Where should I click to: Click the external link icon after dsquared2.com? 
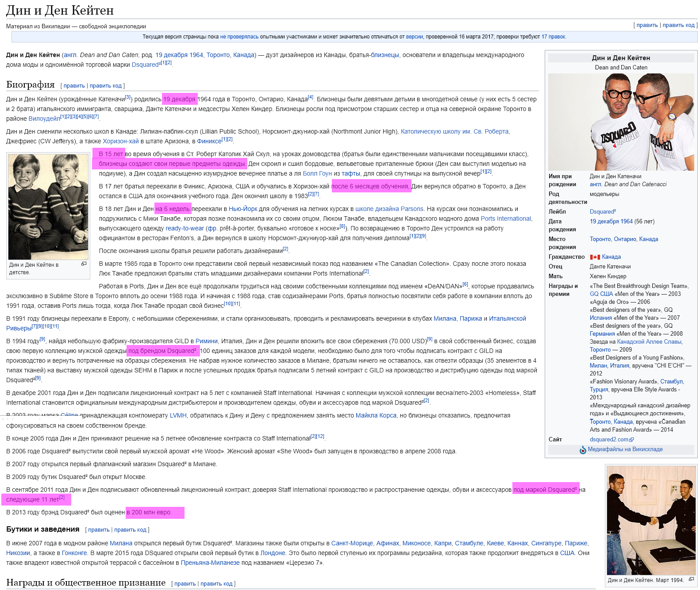point(631,440)
